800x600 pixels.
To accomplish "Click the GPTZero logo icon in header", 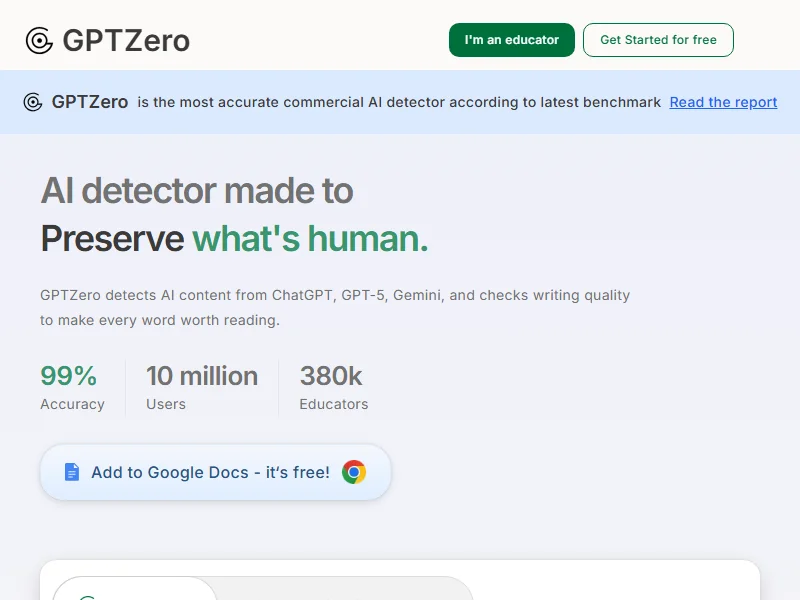I will pyautogui.click(x=39, y=40).
